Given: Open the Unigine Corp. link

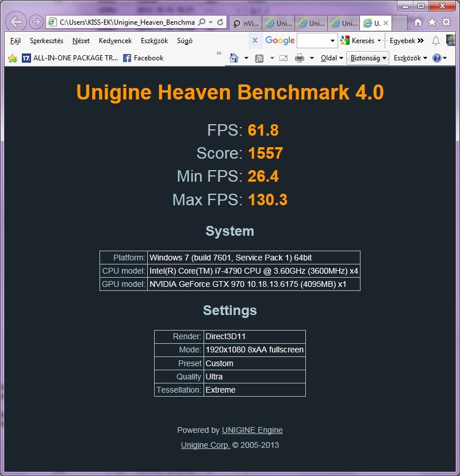Looking at the screenshot, I should (205, 445).
